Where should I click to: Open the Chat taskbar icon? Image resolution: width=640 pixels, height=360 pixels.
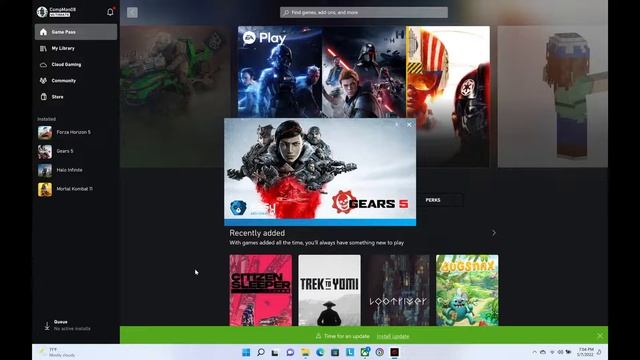point(290,352)
